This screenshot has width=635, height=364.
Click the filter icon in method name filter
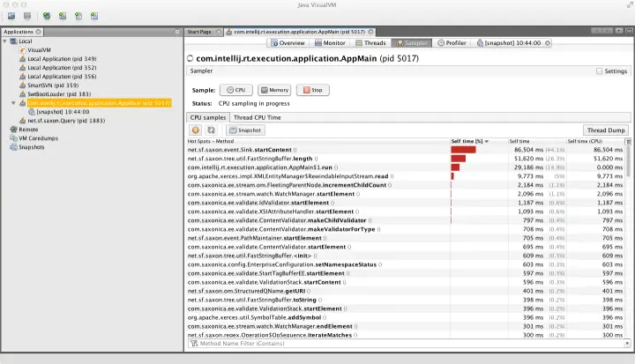[194, 344]
